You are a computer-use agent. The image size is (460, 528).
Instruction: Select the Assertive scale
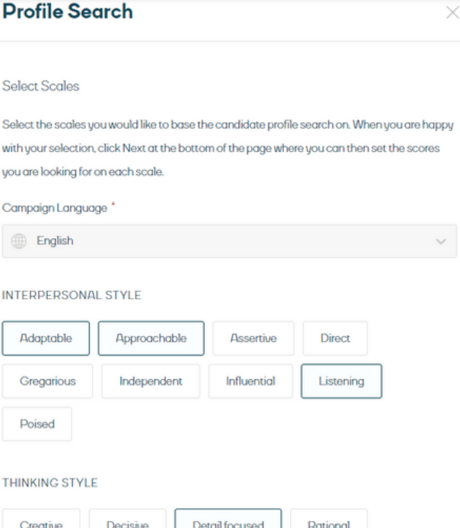[x=253, y=338]
